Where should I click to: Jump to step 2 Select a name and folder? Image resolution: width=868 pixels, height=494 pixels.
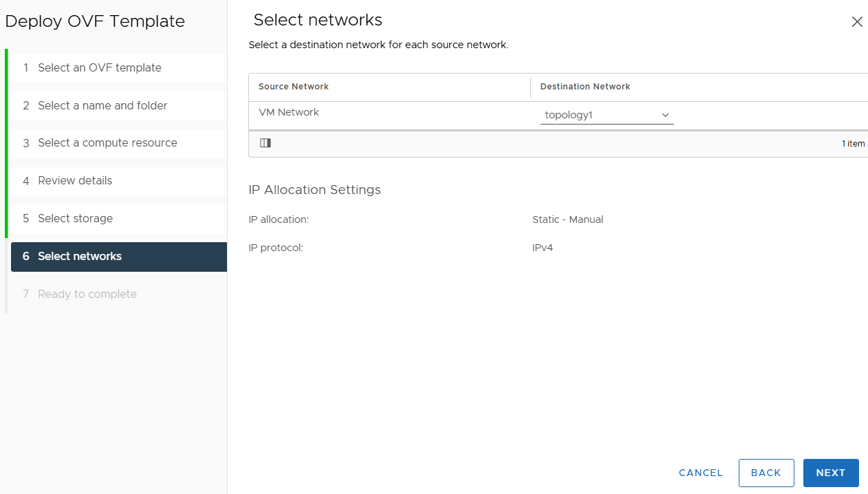pyautogui.click(x=119, y=105)
